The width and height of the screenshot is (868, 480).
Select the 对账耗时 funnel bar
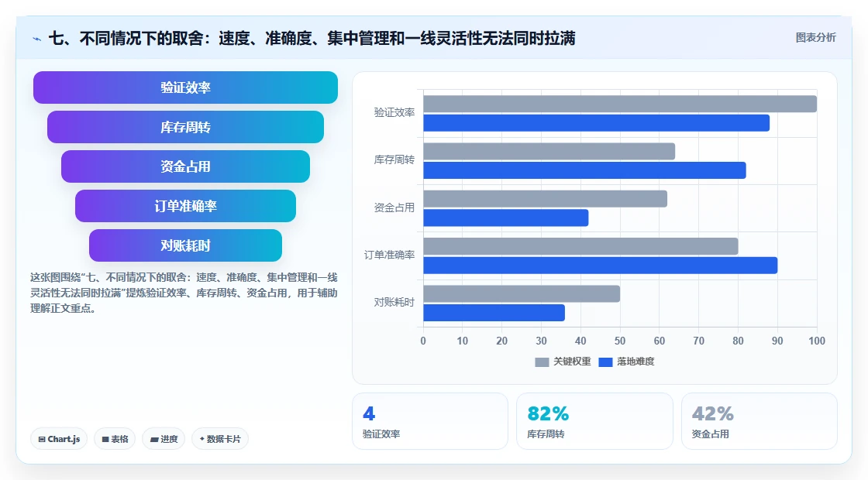[x=185, y=245]
